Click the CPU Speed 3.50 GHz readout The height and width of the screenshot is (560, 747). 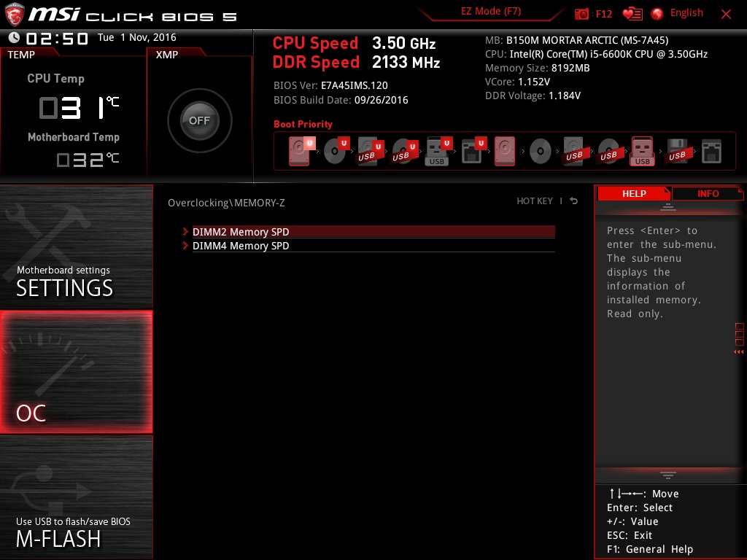click(x=354, y=43)
